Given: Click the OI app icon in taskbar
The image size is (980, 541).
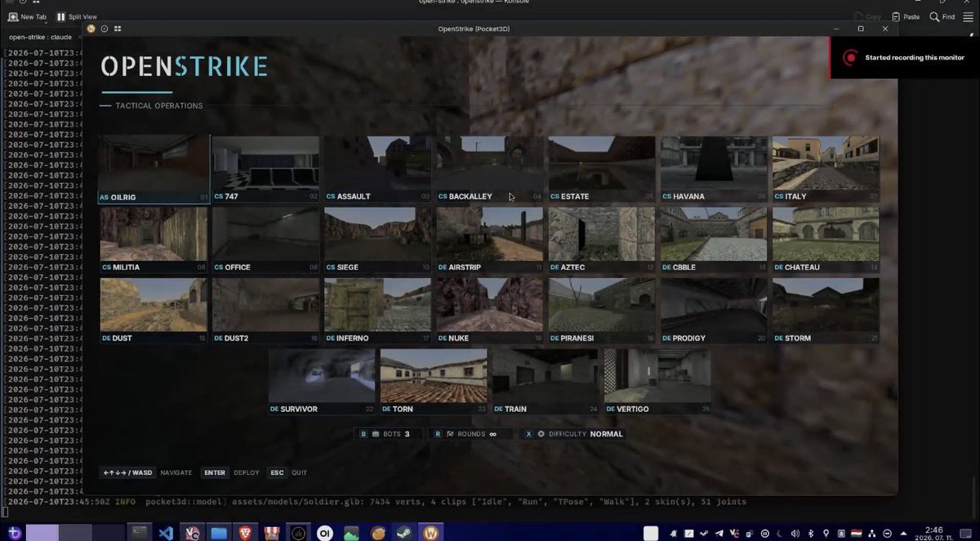Looking at the screenshot, I should (x=325, y=533).
